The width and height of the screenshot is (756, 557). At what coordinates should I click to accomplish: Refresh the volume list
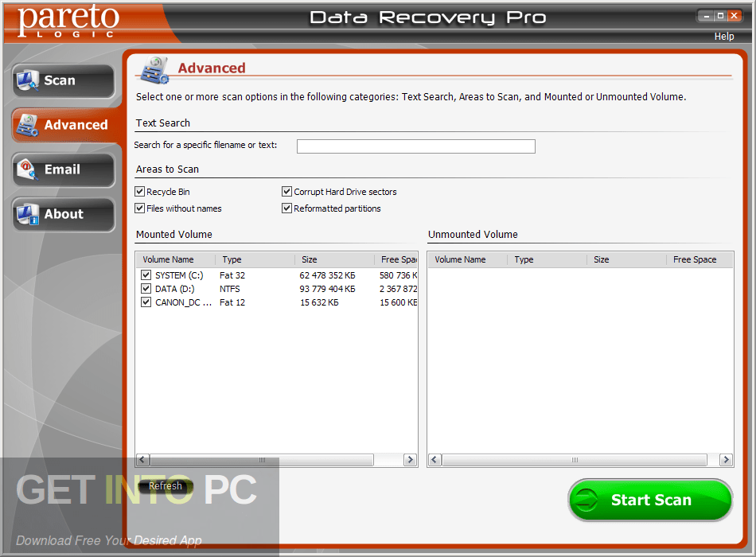[x=166, y=485]
